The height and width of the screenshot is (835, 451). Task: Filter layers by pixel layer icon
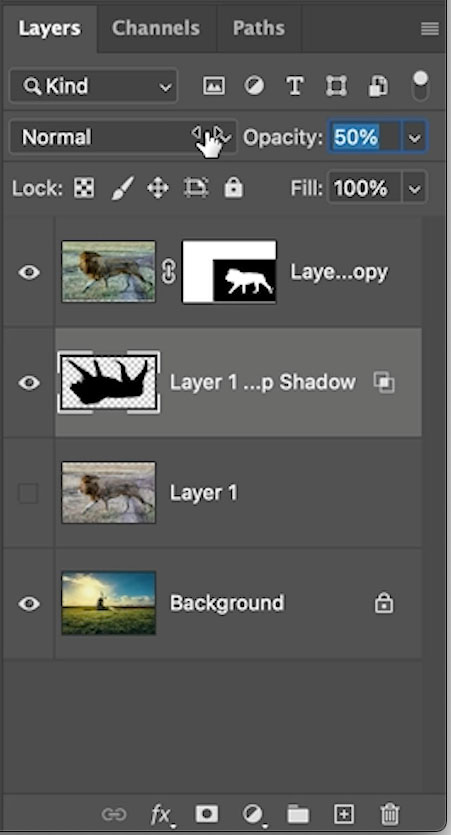[214, 86]
